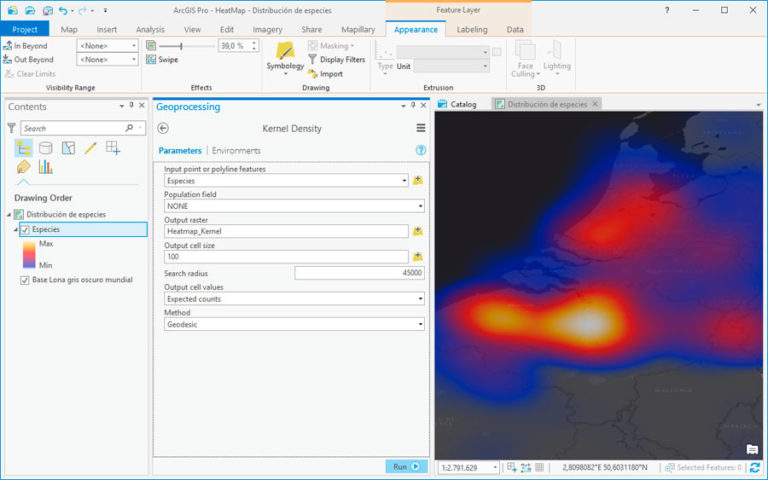Image resolution: width=768 pixels, height=480 pixels.
Task: Click the Open Project icon in title bar
Action: (x=30, y=10)
